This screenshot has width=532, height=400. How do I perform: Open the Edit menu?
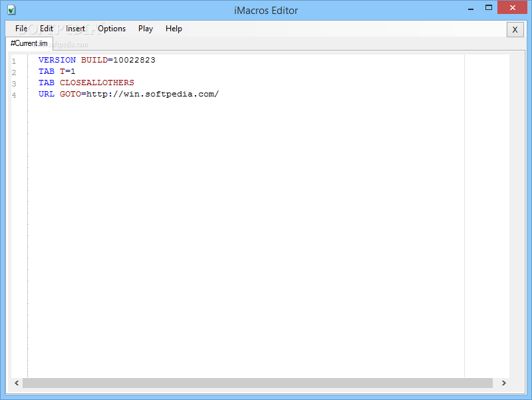(x=47, y=29)
